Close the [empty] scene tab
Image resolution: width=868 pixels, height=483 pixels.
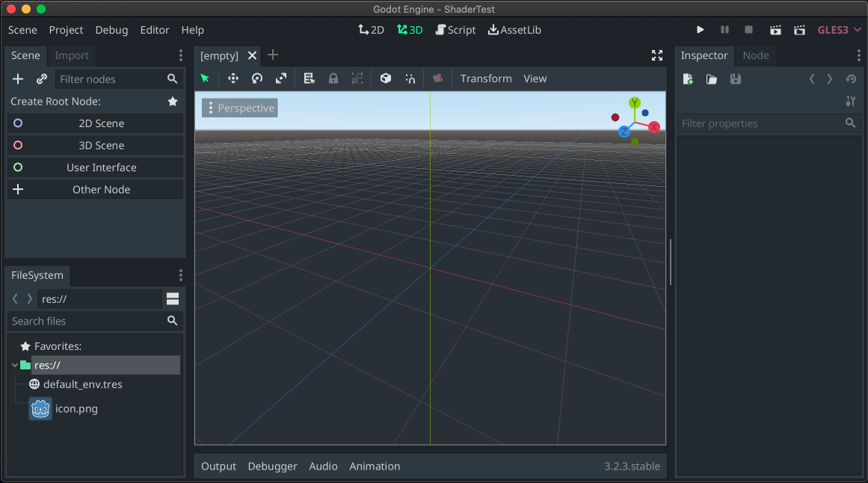[x=253, y=55]
